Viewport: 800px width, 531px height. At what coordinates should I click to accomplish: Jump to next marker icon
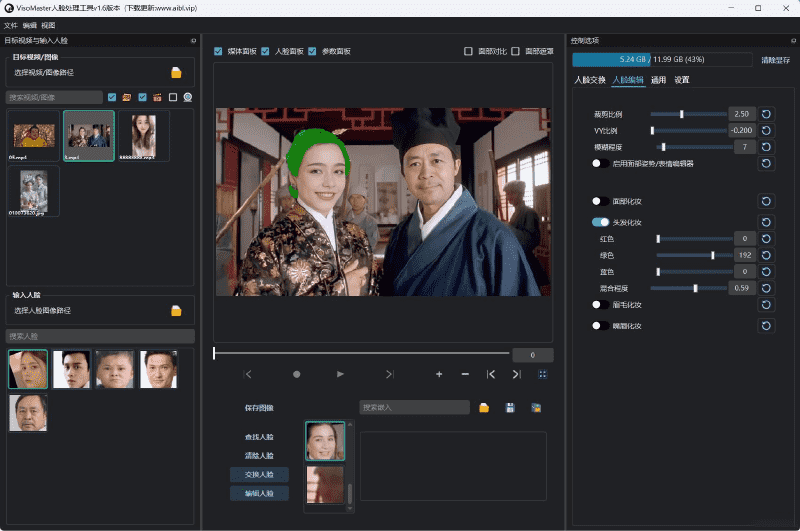[516, 374]
